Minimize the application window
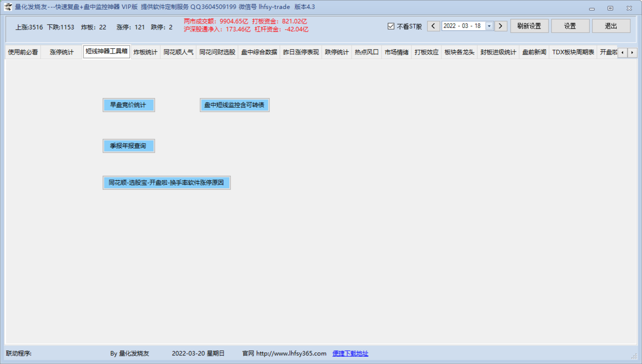The image size is (642, 364). coord(592,9)
